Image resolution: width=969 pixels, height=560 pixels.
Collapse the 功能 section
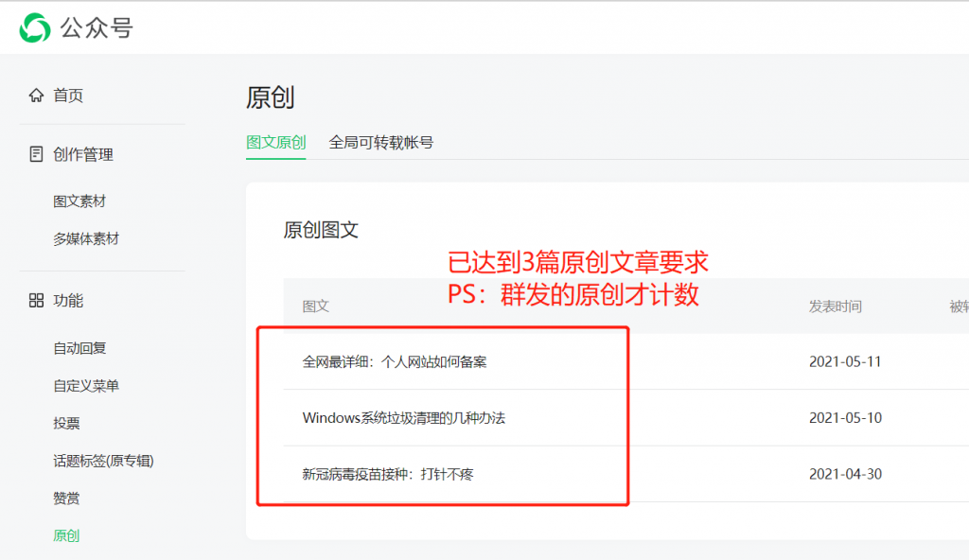tap(68, 301)
